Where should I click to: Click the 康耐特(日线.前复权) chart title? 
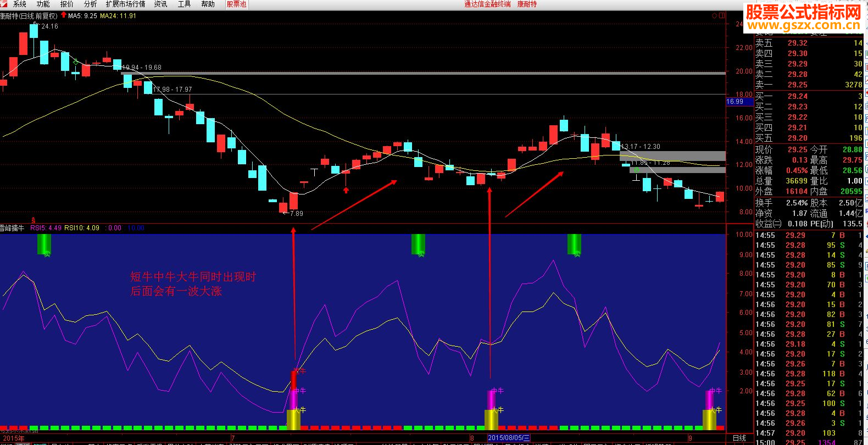click(x=29, y=16)
